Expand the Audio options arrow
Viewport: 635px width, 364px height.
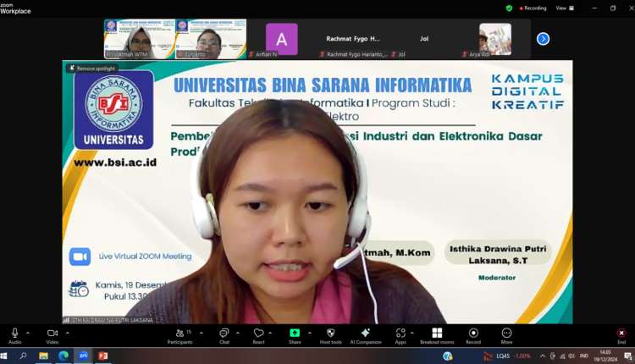pyautogui.click(x=28, y=333)
